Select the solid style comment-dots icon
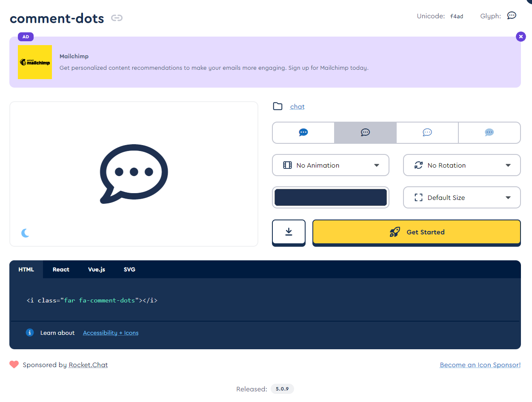 303,133
